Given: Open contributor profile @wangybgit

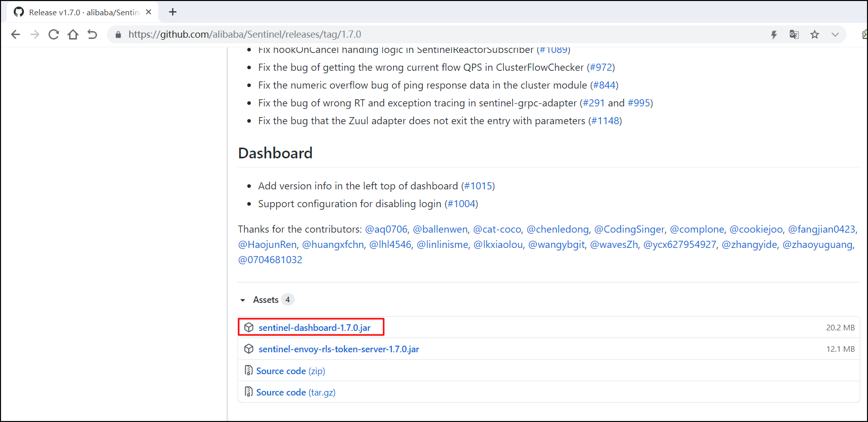Looking at the screenshot, I should (557, 245).
